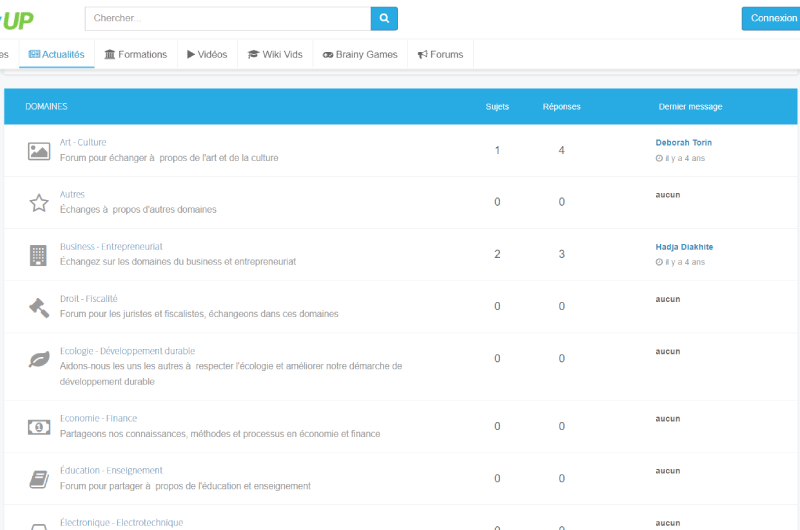Click the Business forum description text

[x=178, y=261]
